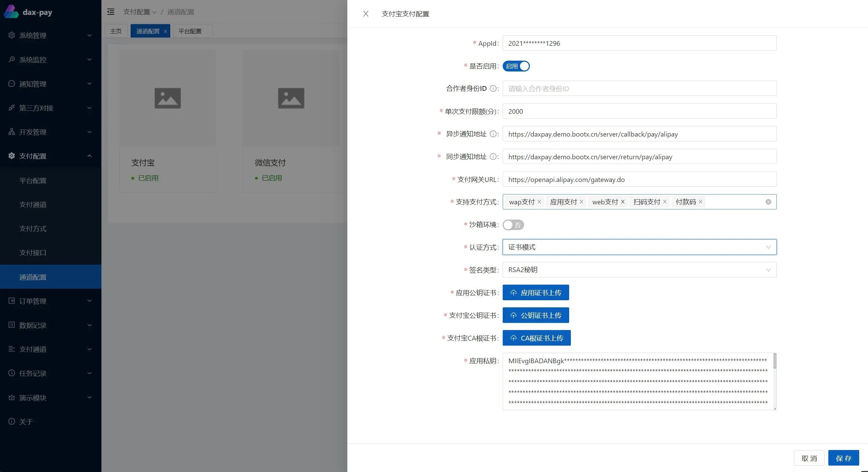Click the 通知管理 message icon
The width and height of the screenshot is (868, 472).
[x=12, y=84]
